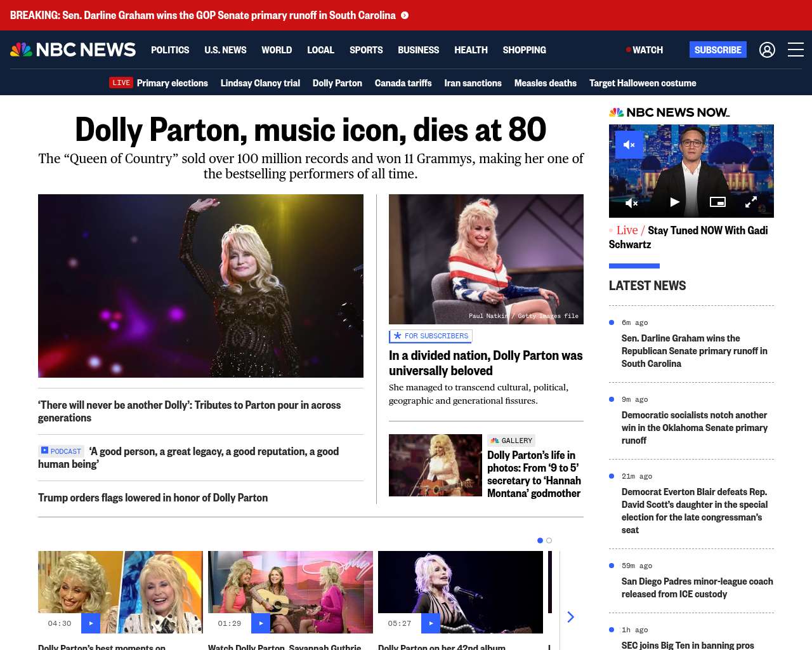
Task: Open the Everton Blair special election story
Action: tap(695, 511)
